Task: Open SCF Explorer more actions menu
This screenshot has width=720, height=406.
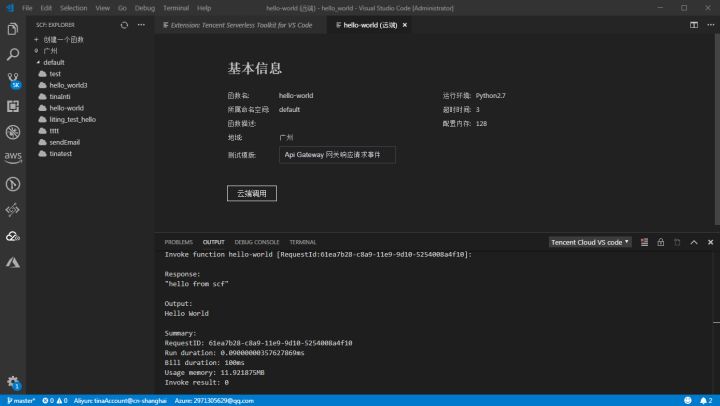Action: point(141,25)
